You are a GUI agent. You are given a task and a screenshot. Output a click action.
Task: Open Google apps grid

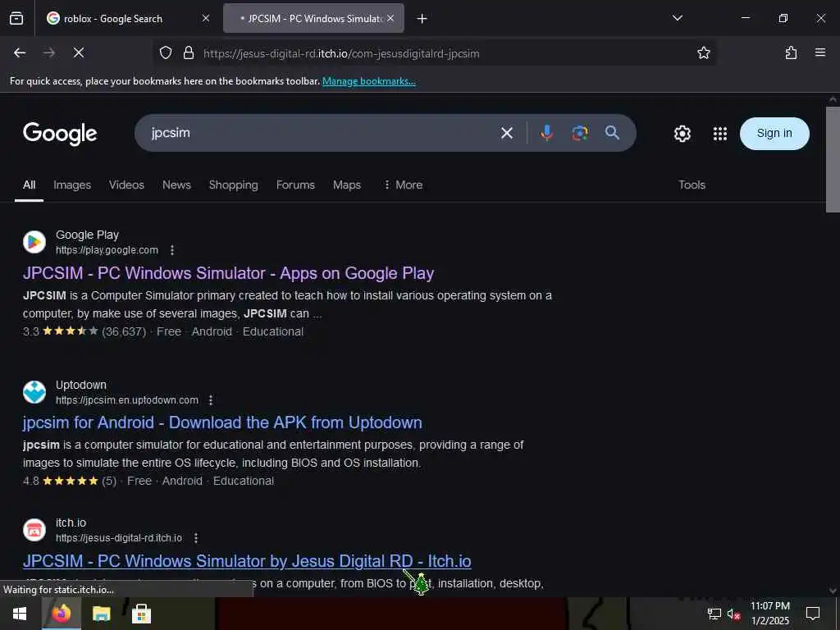[x=720, y=134]
